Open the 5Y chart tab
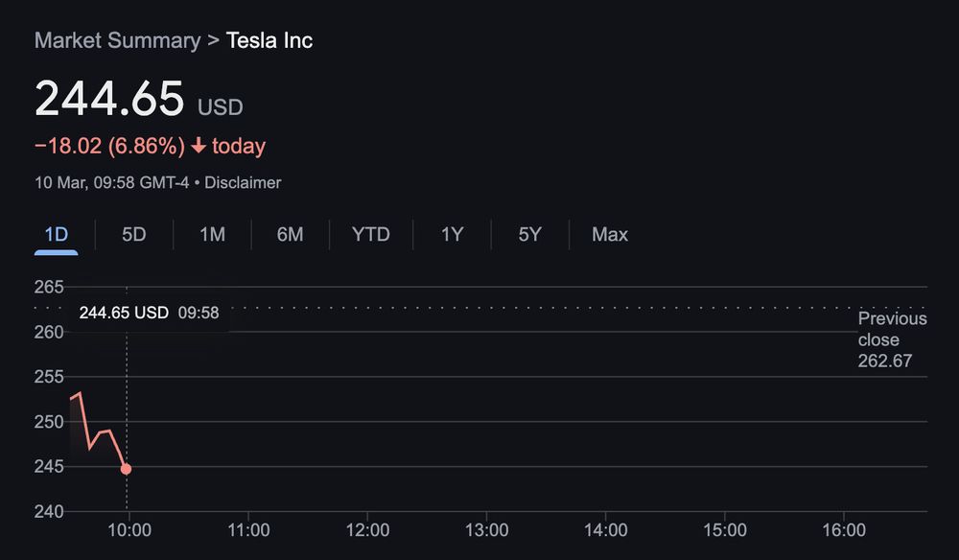The width and height of the screenshot is (959, 560). [529, 235]
